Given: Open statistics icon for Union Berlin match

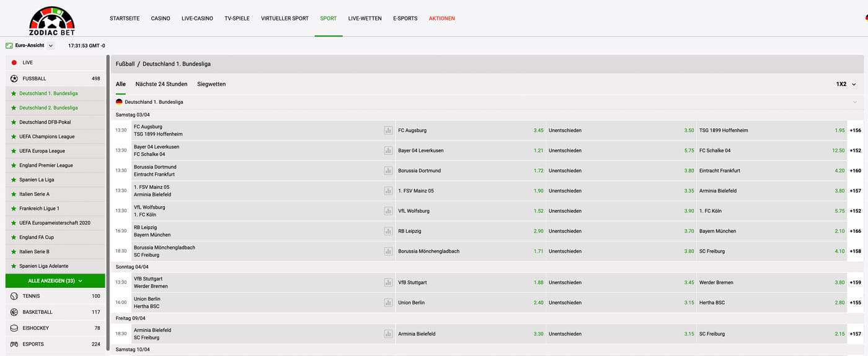Looking at the screenshot, I should (388, 302).
